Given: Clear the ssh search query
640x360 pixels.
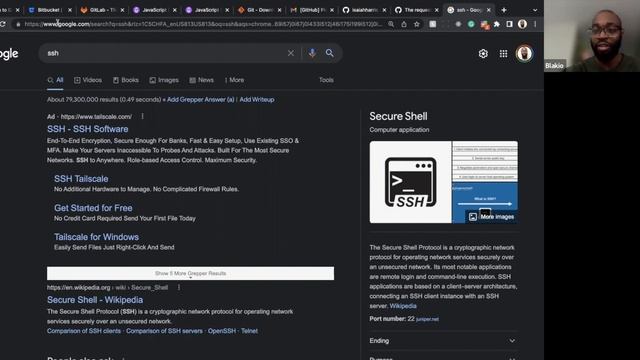Looking at the screenshot, I should click(x=291, y=53).
